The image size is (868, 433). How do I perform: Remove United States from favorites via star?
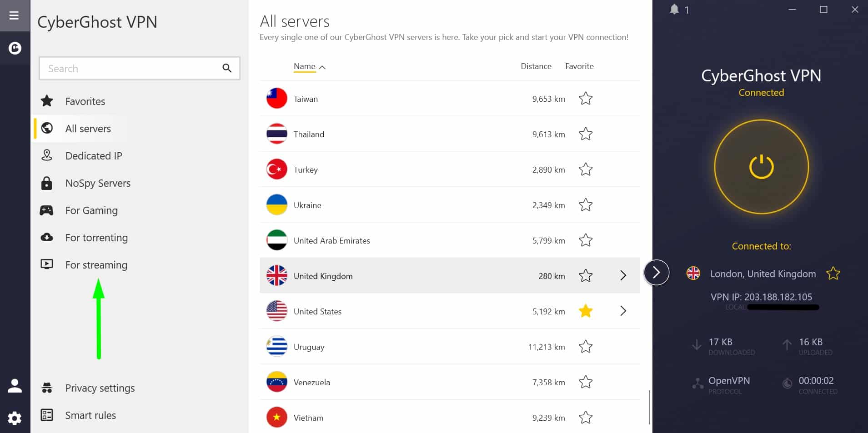tap(586, 311)
